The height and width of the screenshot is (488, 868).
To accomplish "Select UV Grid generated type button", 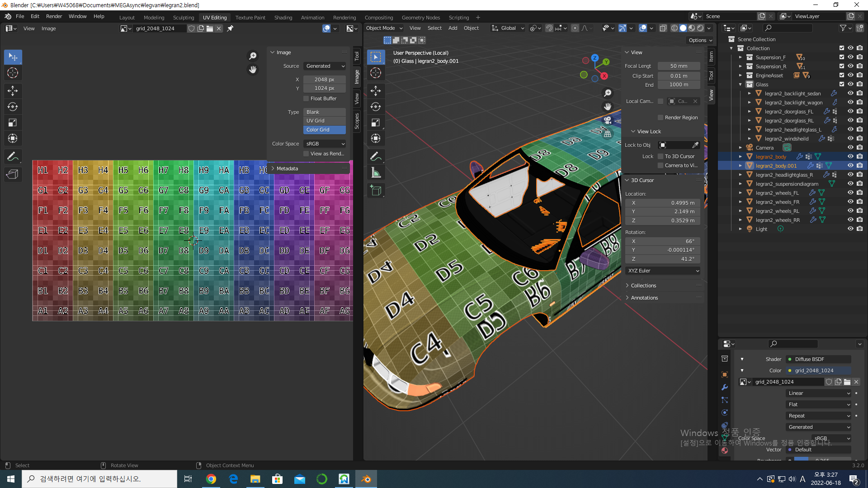I will [x=325, y=121].
